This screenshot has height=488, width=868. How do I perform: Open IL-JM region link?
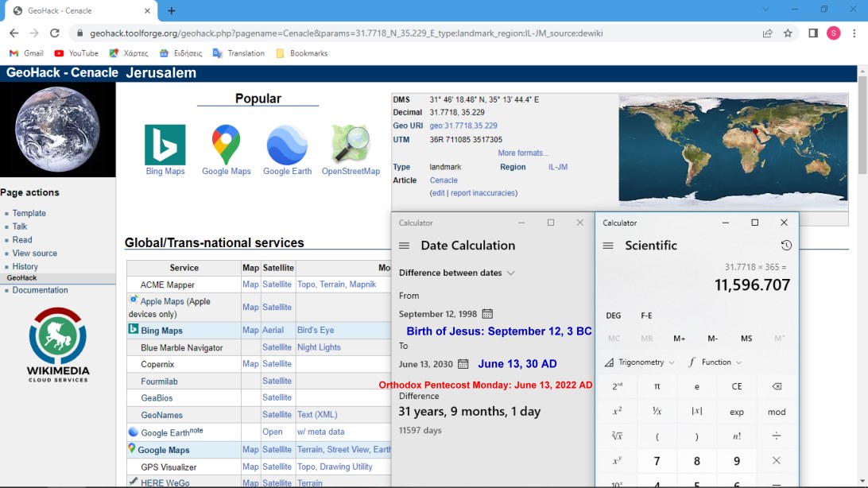pos(557,167)
